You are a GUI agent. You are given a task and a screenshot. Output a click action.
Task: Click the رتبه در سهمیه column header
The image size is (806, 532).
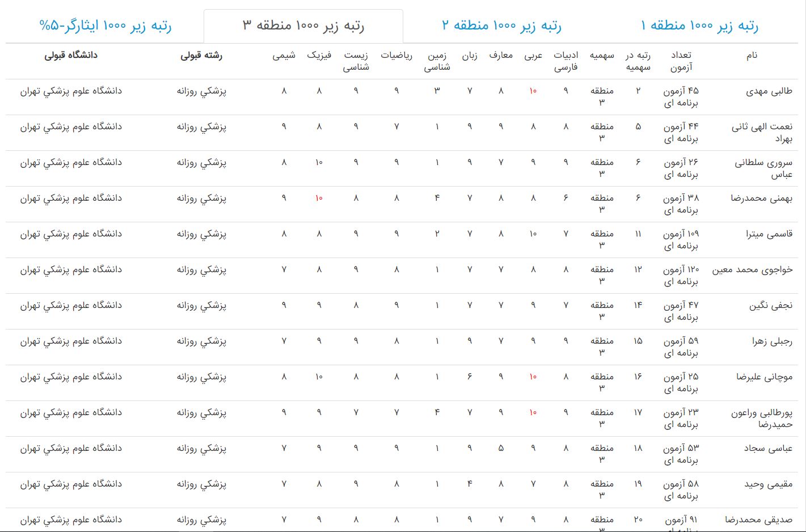(x=638, y=61)
